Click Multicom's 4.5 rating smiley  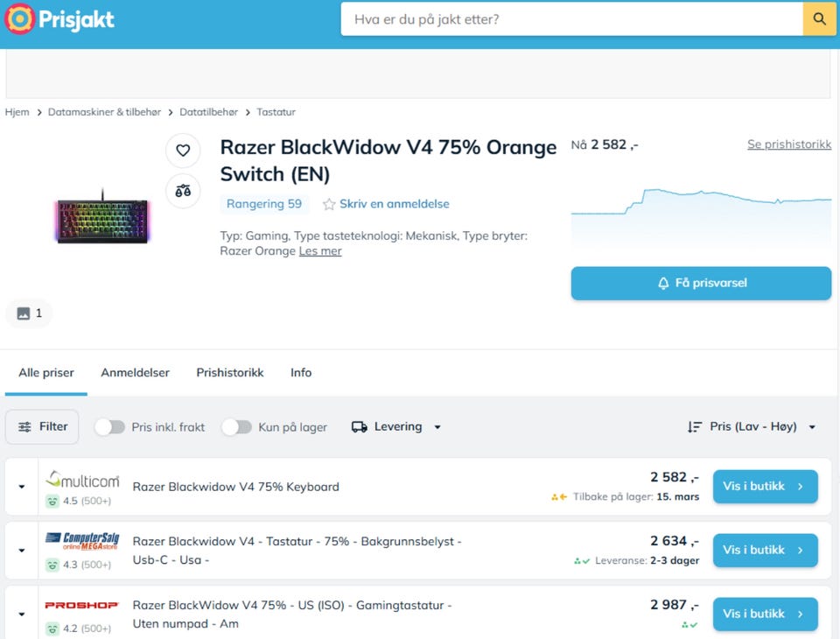52,502
